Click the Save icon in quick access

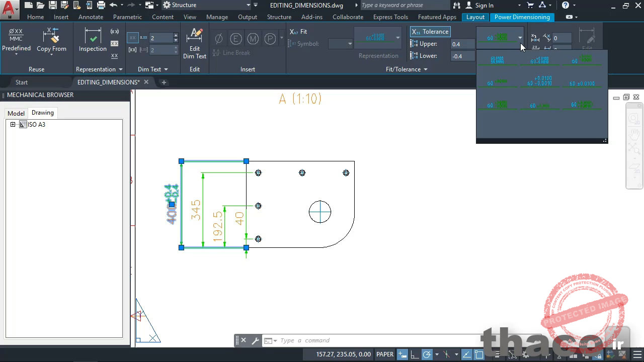pos(52,5)
